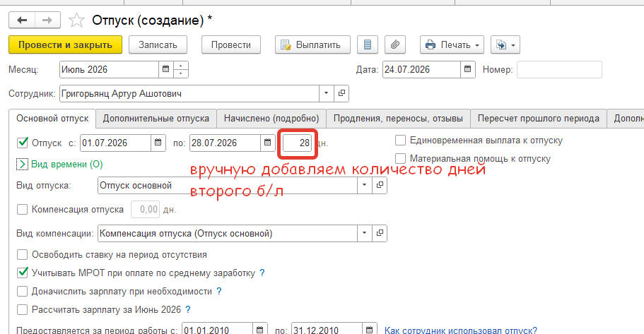Switch to Продления, переносы, отзывы tab
Viewport: 644px width, 334px height.
(x=399, y=119)
